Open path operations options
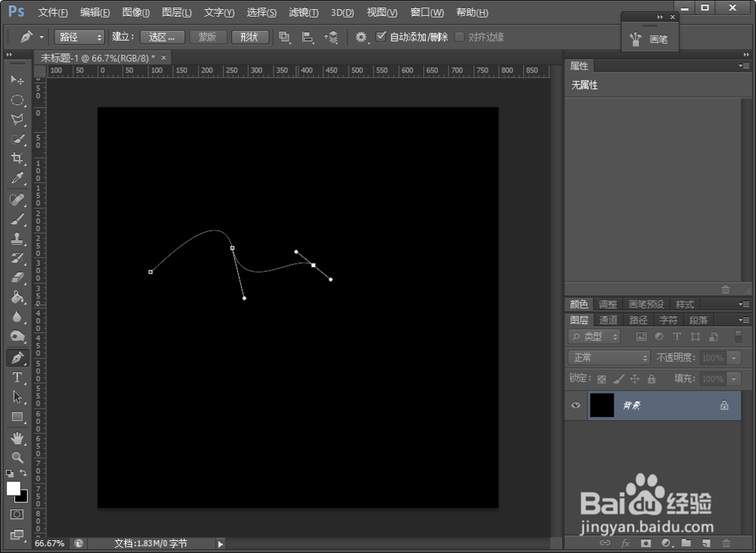This screenshot has width=756, height=553. point(285,37)
